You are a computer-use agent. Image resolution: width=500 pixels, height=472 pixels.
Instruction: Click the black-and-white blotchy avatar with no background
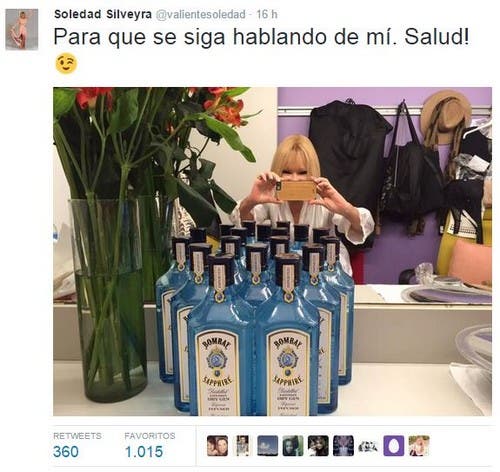click(368, 447)
